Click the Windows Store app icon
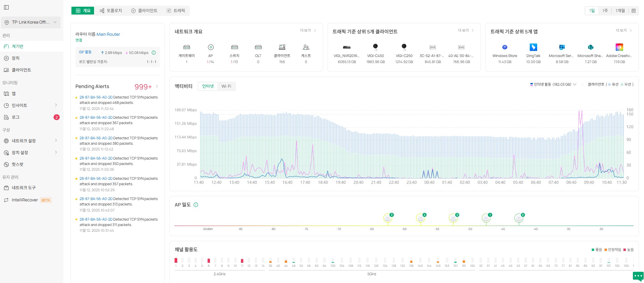644x283 pixels. pos(504,47)
